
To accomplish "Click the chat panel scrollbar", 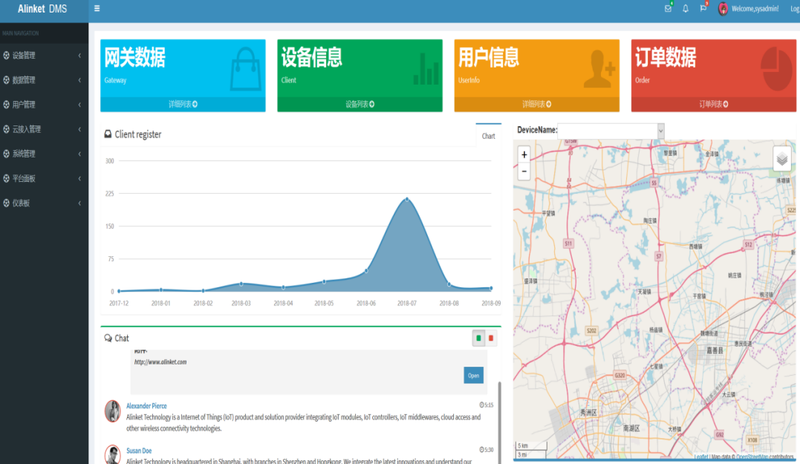I will 499,422.
